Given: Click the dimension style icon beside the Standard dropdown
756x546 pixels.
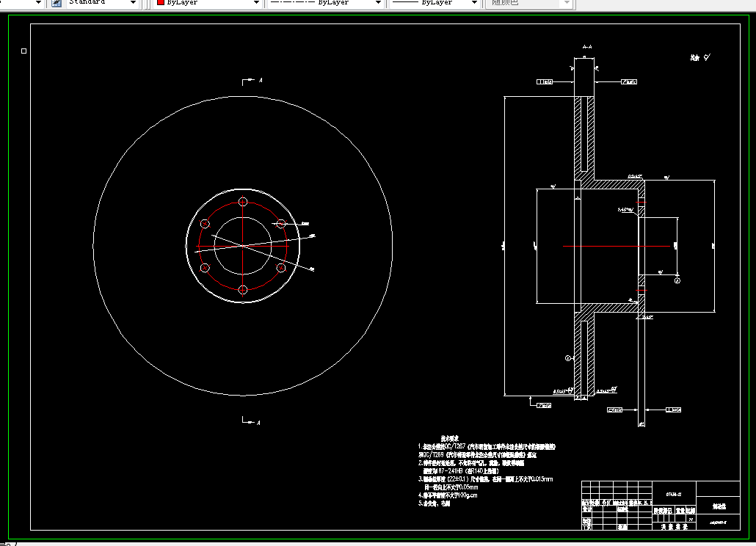Looking at the screenshot, I should (x=57, y=3).
